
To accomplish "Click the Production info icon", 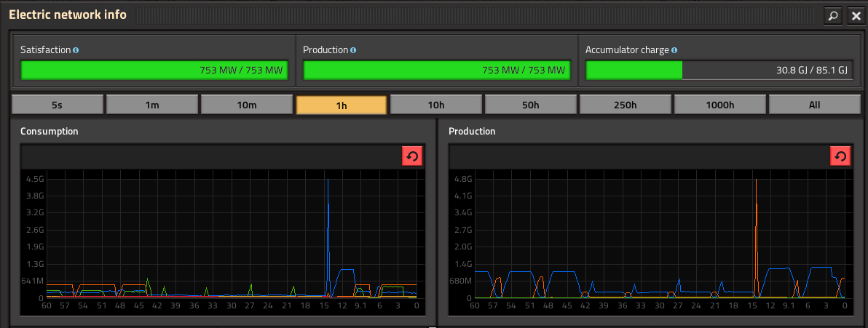I will [x=353, y=50].
